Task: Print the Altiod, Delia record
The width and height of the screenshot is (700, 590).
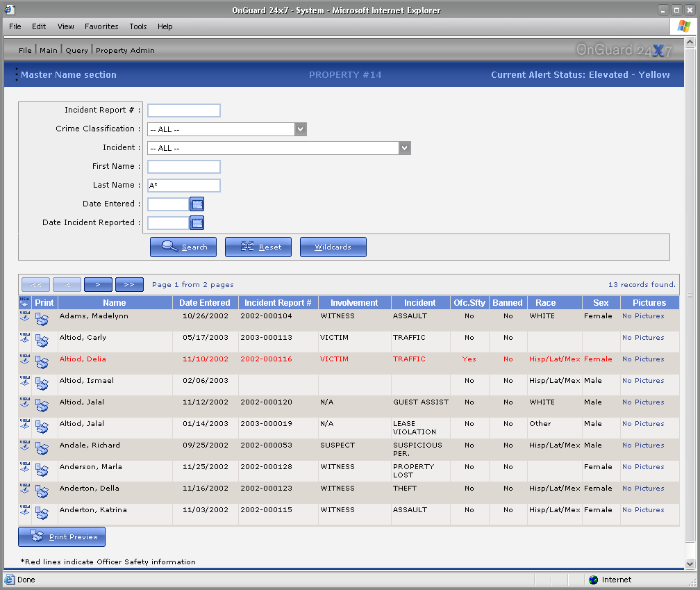Action: (x=42, y=362)
